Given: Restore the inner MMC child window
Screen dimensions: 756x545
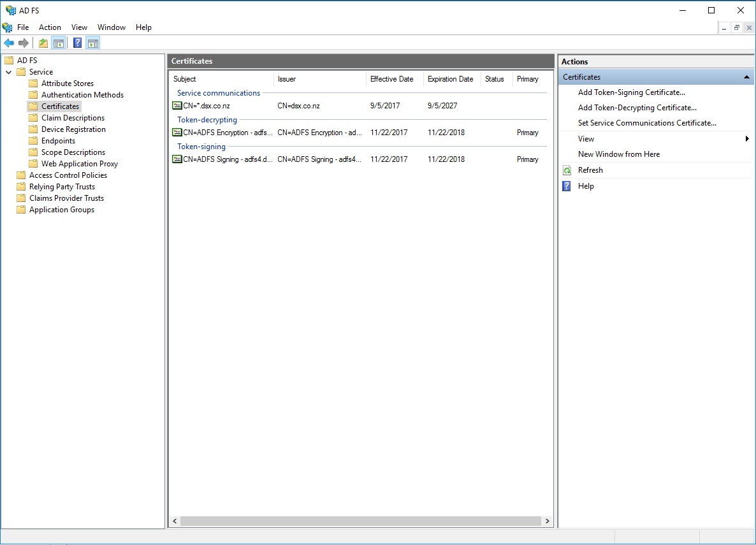Looking at the screenshot, I should pos(736,28).
